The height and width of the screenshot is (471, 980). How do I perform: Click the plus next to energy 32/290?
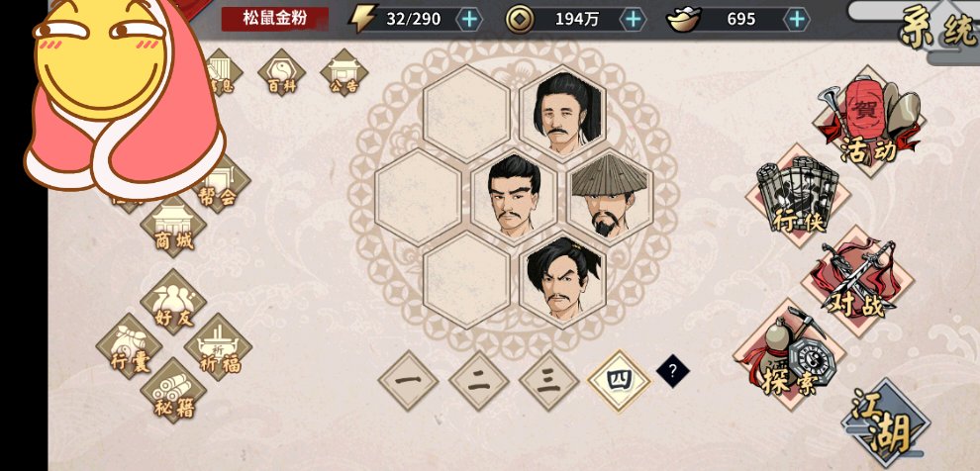(x=469, y=20)
